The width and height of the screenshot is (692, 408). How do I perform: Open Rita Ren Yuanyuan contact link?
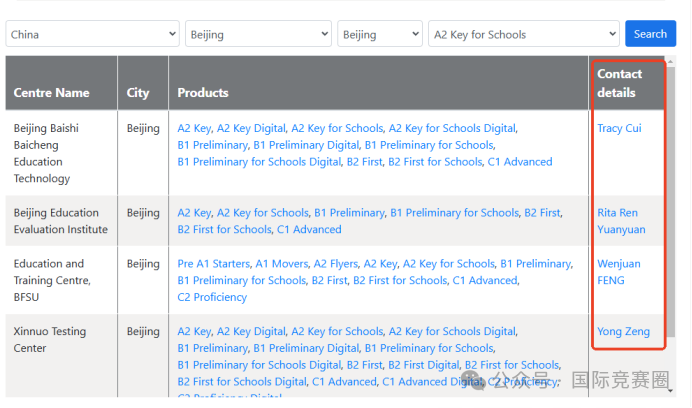[x=621, y=221]
